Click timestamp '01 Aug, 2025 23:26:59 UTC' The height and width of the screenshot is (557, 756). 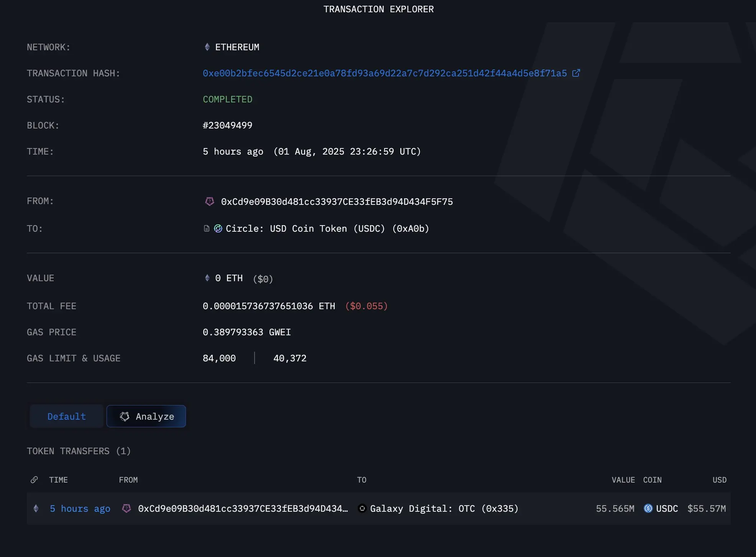point(347,152)
